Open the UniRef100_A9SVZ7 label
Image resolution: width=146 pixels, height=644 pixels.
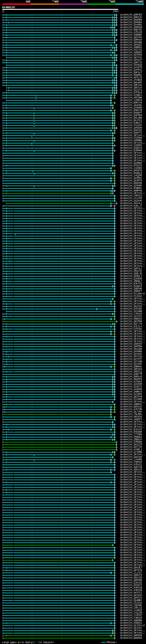point(131,60)
